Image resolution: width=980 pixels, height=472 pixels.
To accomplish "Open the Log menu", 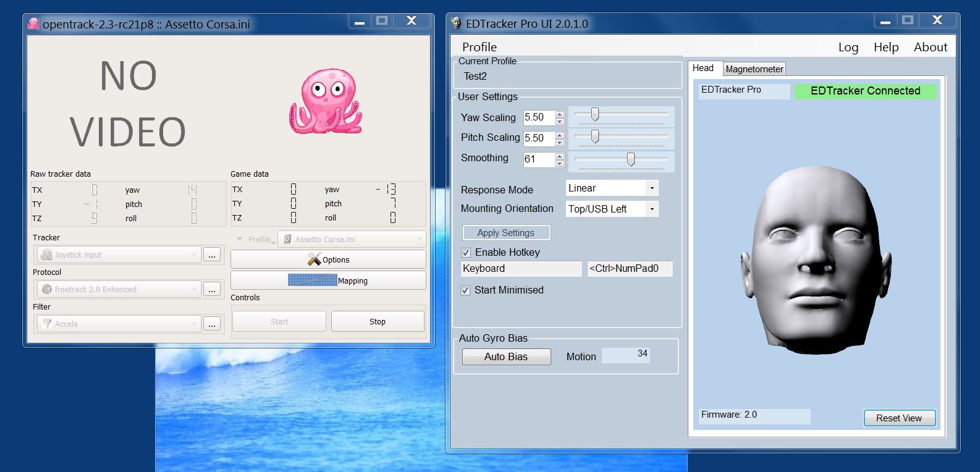I will point(848,47).
